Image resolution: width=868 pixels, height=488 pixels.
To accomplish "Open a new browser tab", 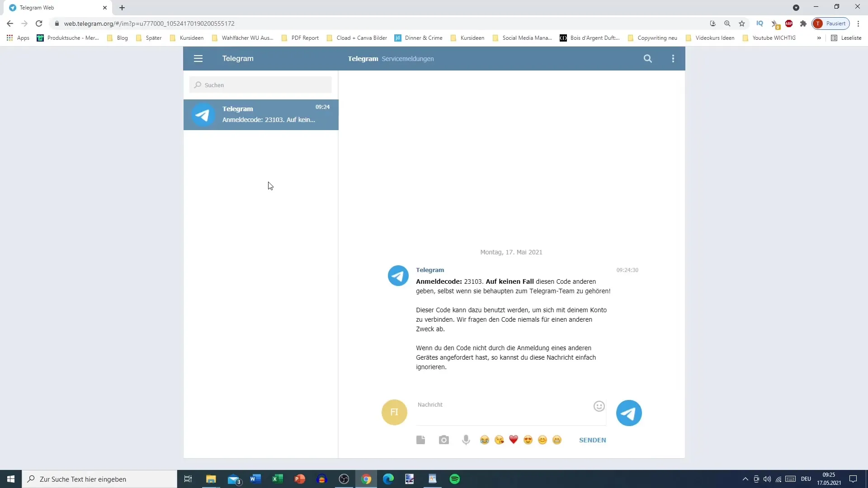I will pos(122,8).
